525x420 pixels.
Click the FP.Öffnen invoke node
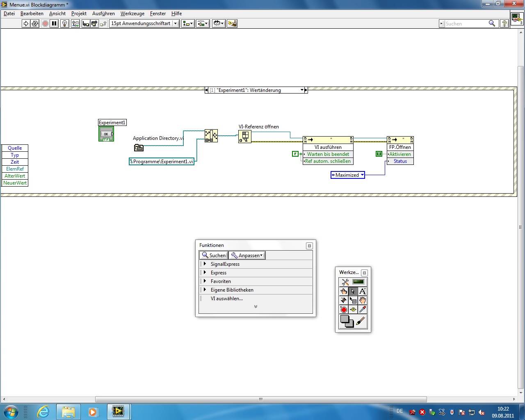point(400,147)
